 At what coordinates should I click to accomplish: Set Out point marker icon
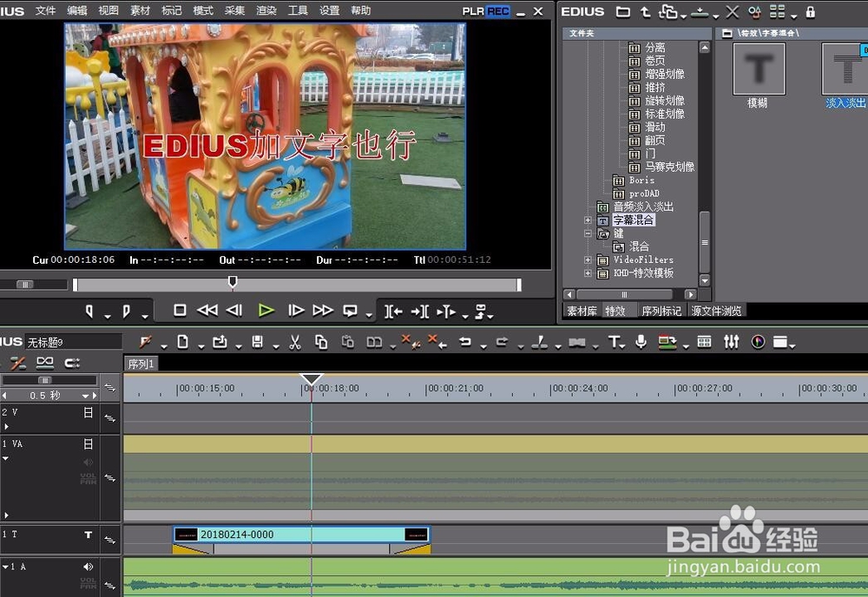coord(126,312)
